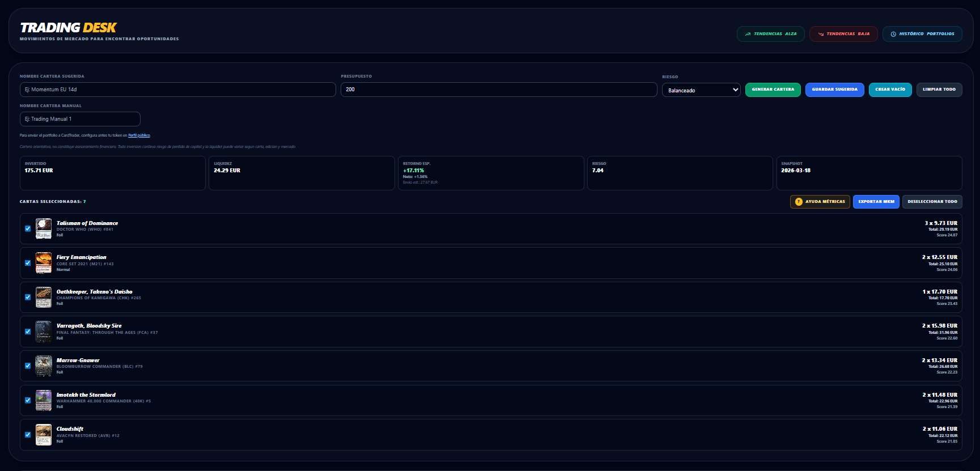This screenshot has width=980, height=471.
Task: Click the 2 x 15.98 EUR price
Action: (x=940, y=326)
